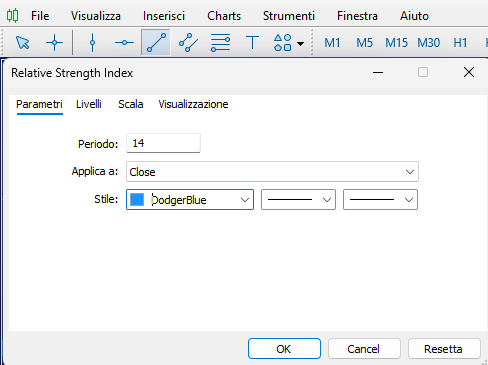The width and height of the screenshot is (488, 365).
Task: Open the line width dropdown
Action: pyautogui.click(x=380, y=200)
